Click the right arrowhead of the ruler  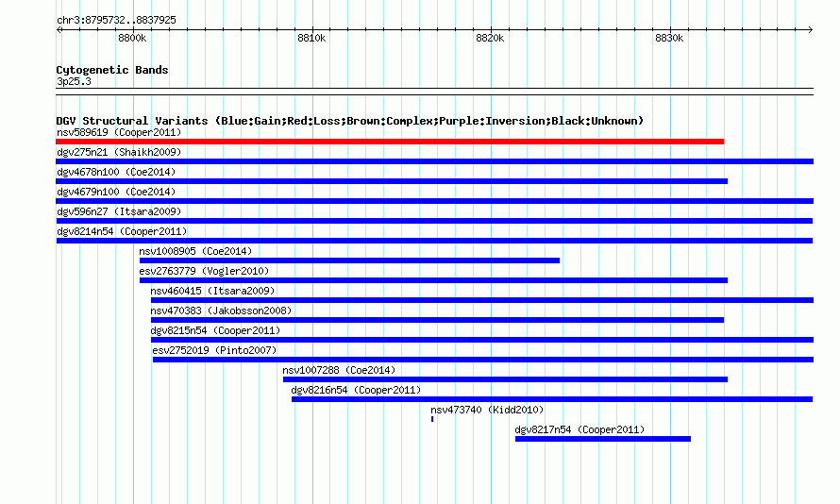pyautogui.click(x=811, y=30)
